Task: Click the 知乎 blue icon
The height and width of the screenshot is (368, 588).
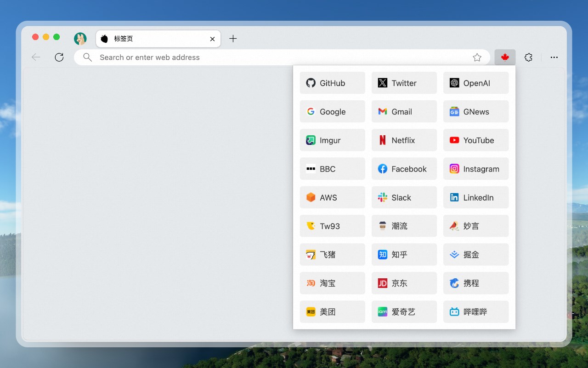Action: (383, 254)
